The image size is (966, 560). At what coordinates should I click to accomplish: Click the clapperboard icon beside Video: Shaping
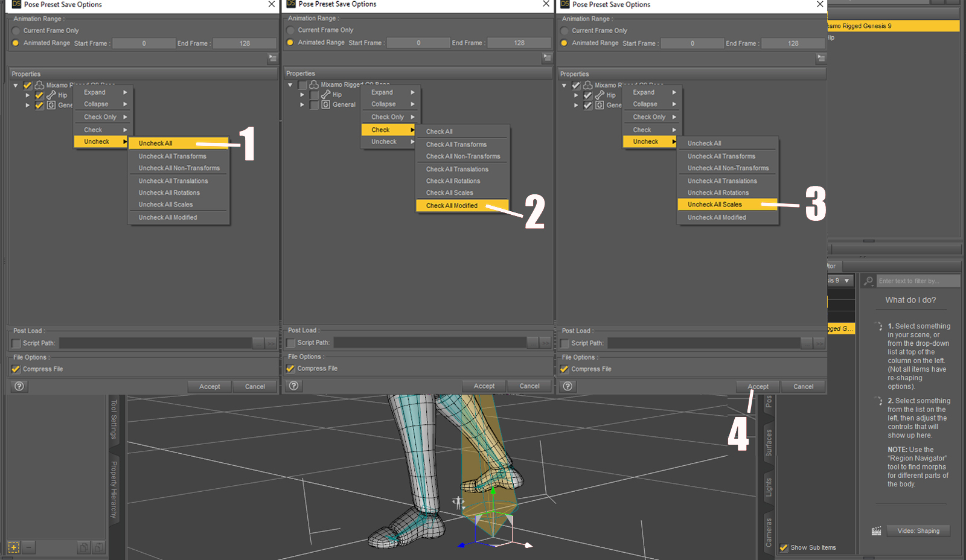pos(876,531)
